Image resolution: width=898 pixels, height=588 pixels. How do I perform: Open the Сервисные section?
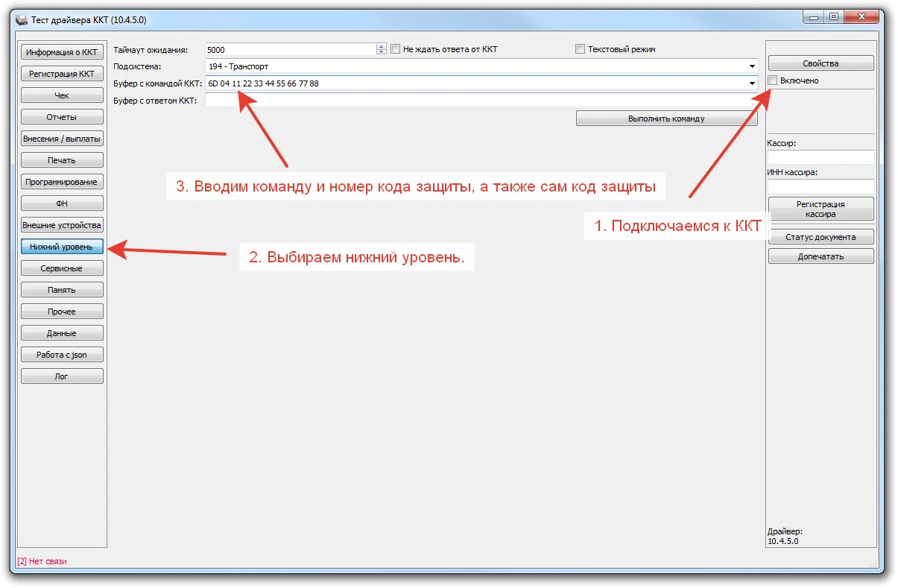click(62, 268)
